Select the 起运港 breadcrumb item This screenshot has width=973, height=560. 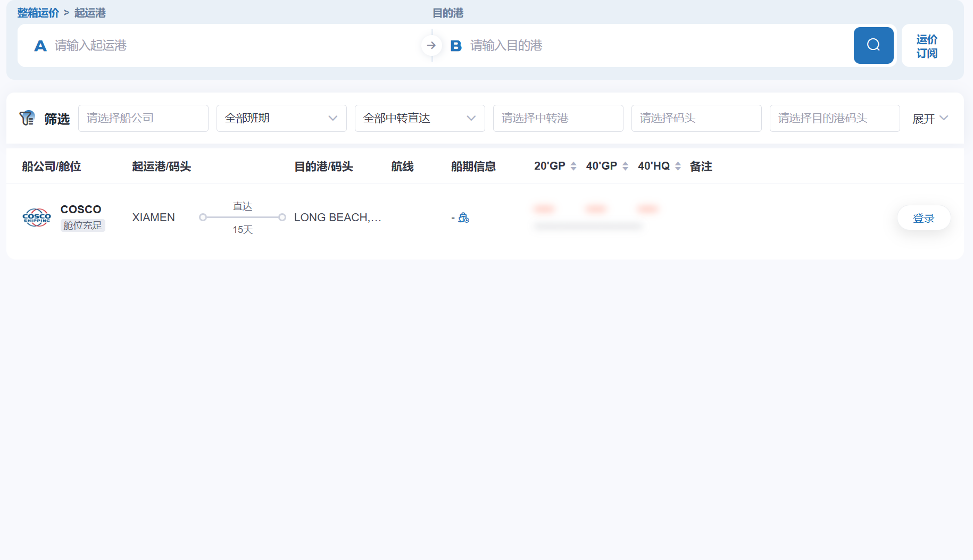click(x=90, y=13)
